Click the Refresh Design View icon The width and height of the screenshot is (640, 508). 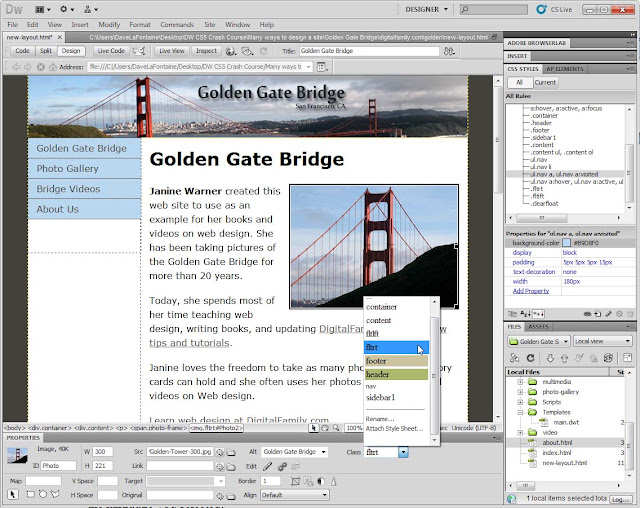click(264, 51)
